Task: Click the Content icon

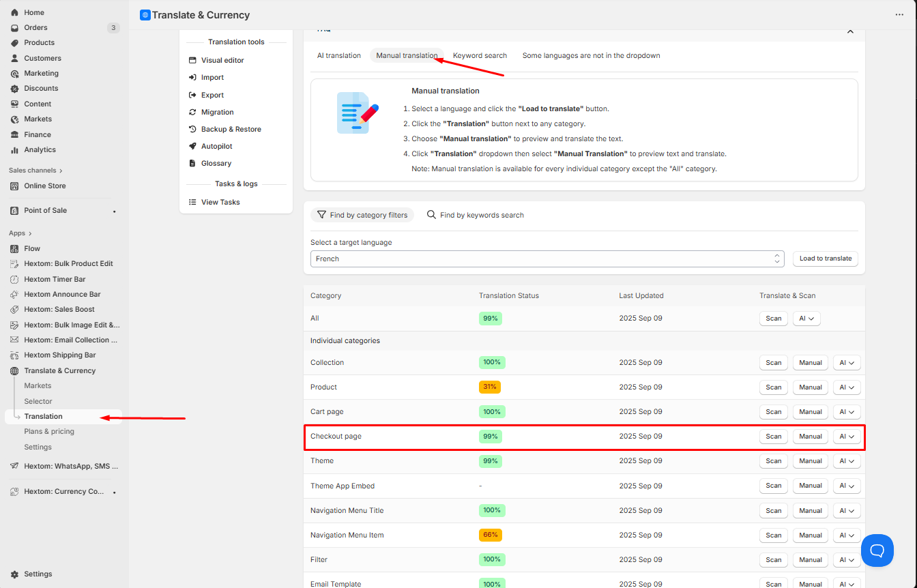Action: [x=15, y=104]
